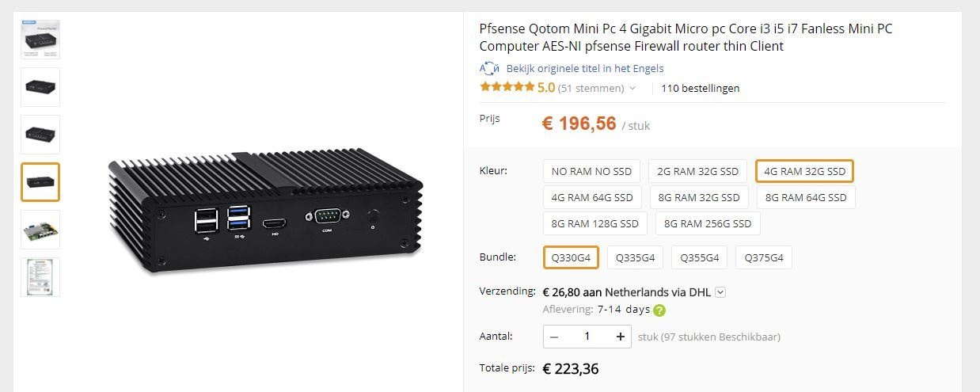Choose the Q355G4 bundle
The width and height of the screenshot is (980, 392).
pos(700,257)
